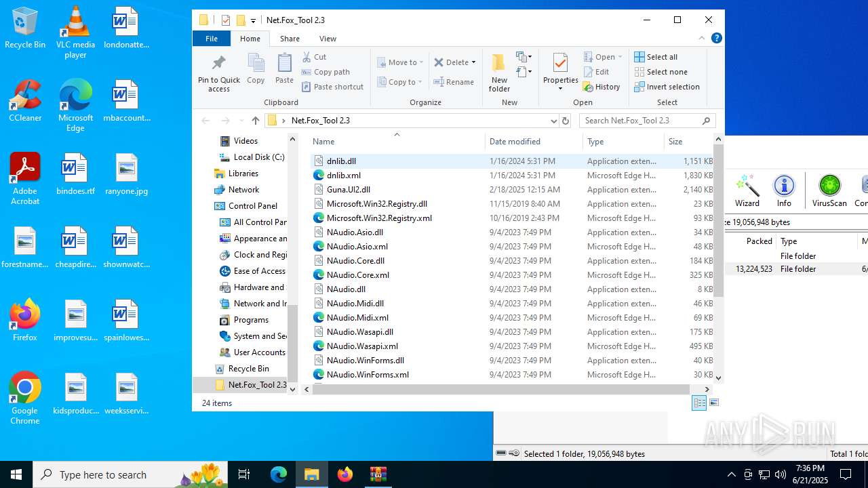Sort by the Name column header

click(397, 141)
